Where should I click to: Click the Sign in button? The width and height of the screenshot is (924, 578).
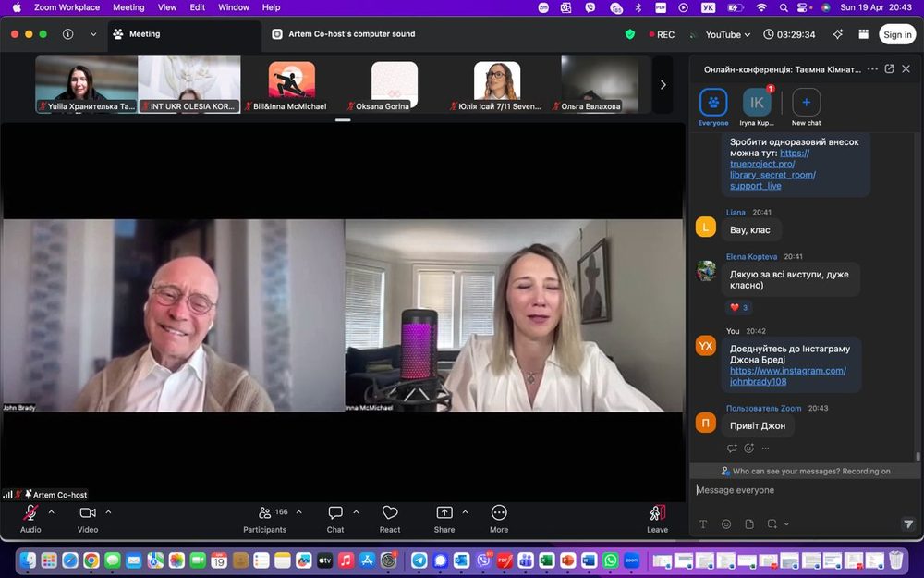point(897,34)
